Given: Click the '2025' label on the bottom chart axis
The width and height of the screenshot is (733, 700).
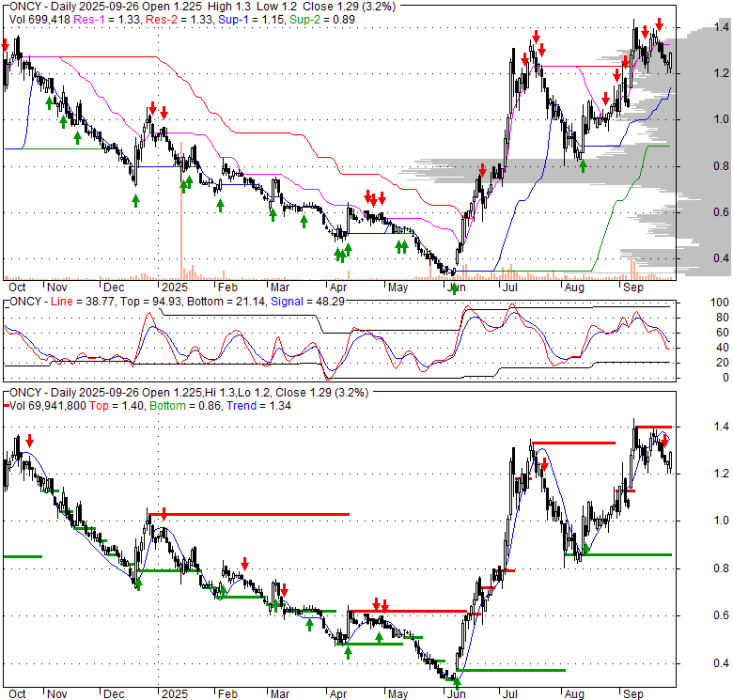Looking at the screenshot, I should coord(175,694).
